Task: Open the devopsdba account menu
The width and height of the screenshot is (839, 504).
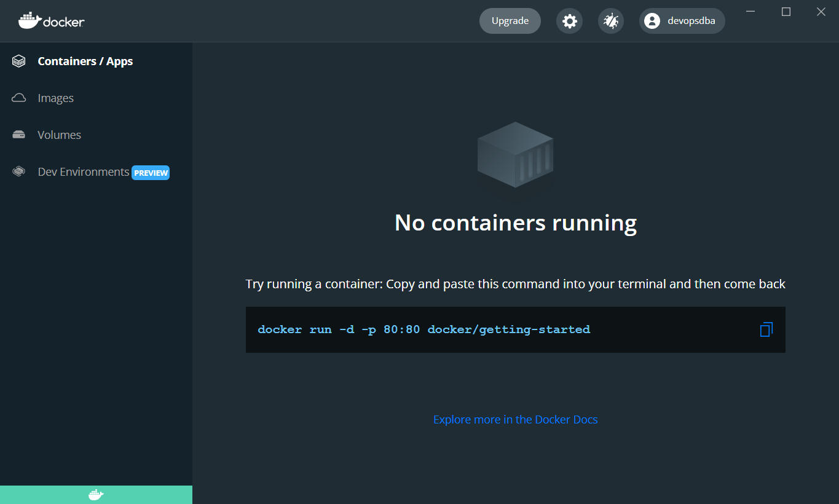Action: (691, 21)
